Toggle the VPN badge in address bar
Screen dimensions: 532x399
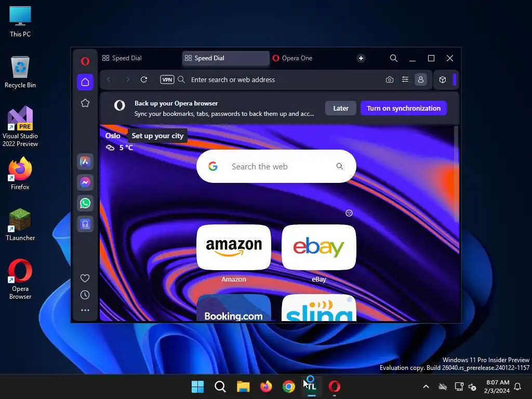(x=167, y=79)
